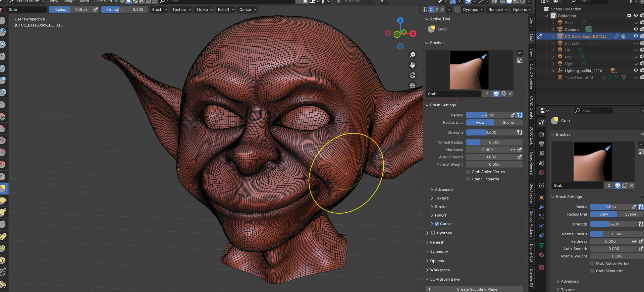Open the Texture properties checker tab
644x292 pixels.
(x=541, y=267)
